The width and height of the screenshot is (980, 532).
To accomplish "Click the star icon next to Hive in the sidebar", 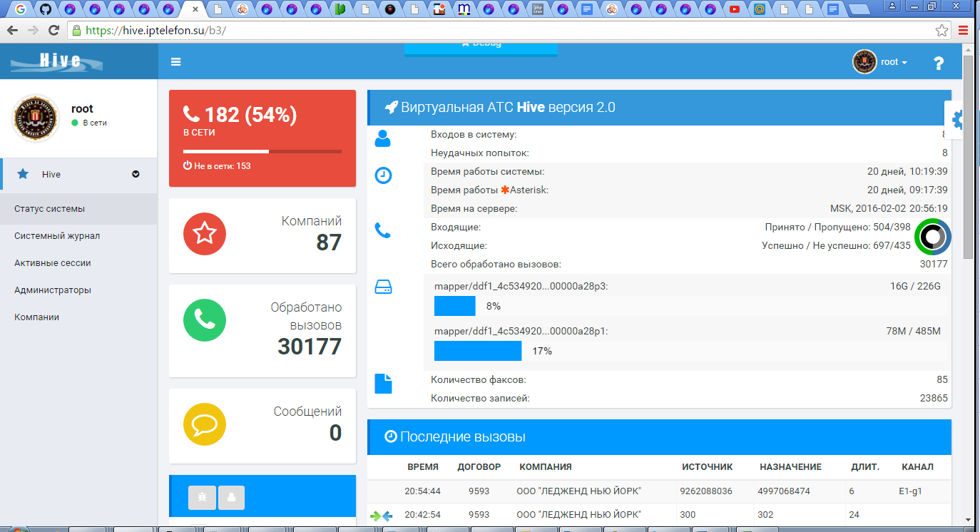I will (x=23, y=174).
